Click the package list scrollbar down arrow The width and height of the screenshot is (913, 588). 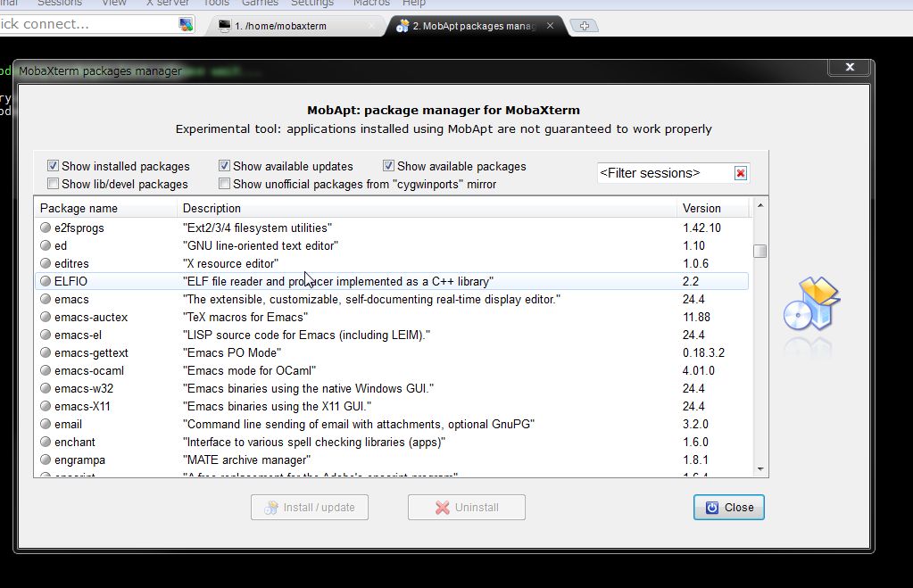tap(760, 467)
